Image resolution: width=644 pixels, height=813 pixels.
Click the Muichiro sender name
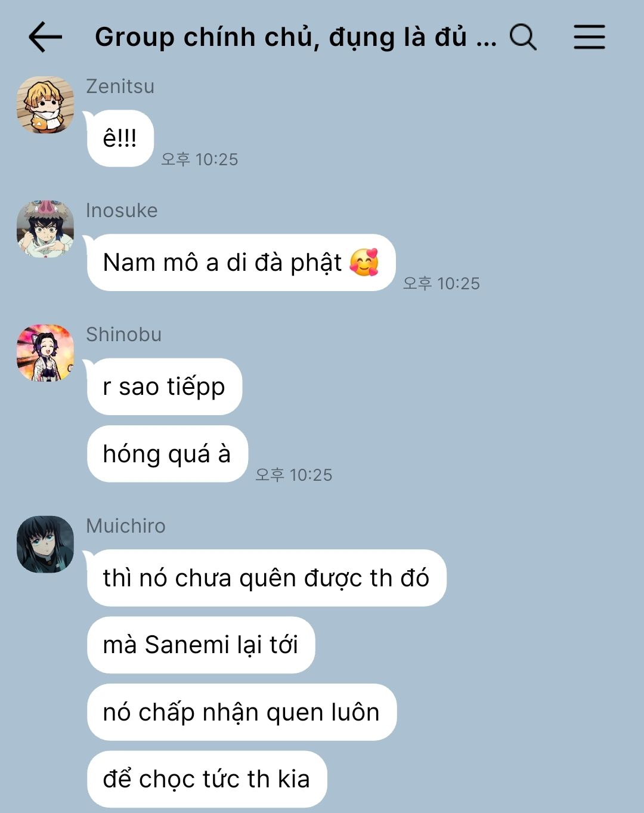click(x=126, y=526)
